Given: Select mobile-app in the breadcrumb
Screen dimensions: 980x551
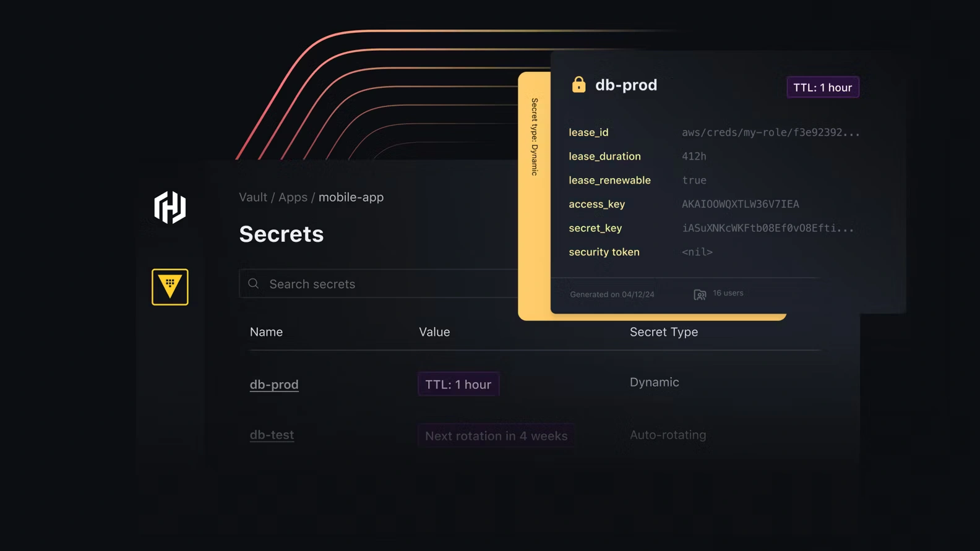Looking at the screenshot, I should click(x=351, y=197).
